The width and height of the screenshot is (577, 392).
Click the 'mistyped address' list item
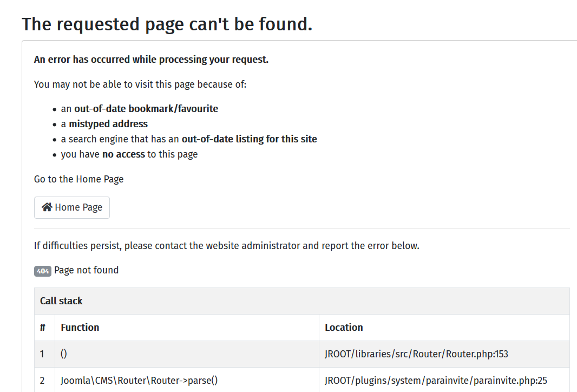pyautogui.click(x=104, y=124)
